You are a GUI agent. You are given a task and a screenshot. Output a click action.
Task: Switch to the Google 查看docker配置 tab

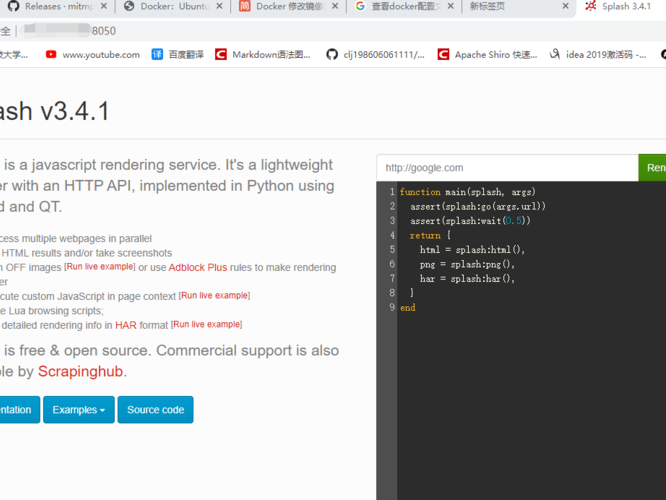tap(404, 6)
